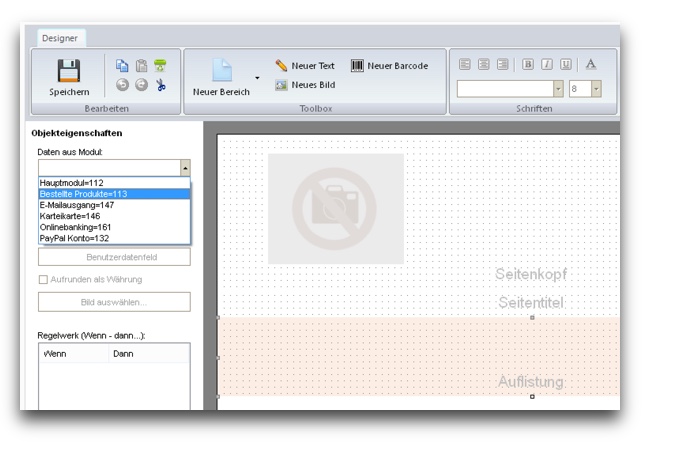Viewport: 682px width, 452px height.
Task: Collapse the Daten aus Modul dropdown arrow
Action: pos(185,168)
